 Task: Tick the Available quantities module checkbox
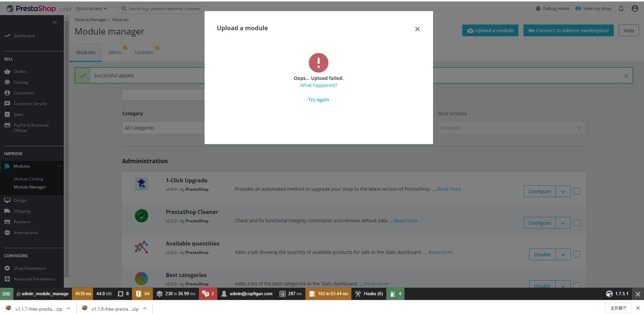[577, 254]
